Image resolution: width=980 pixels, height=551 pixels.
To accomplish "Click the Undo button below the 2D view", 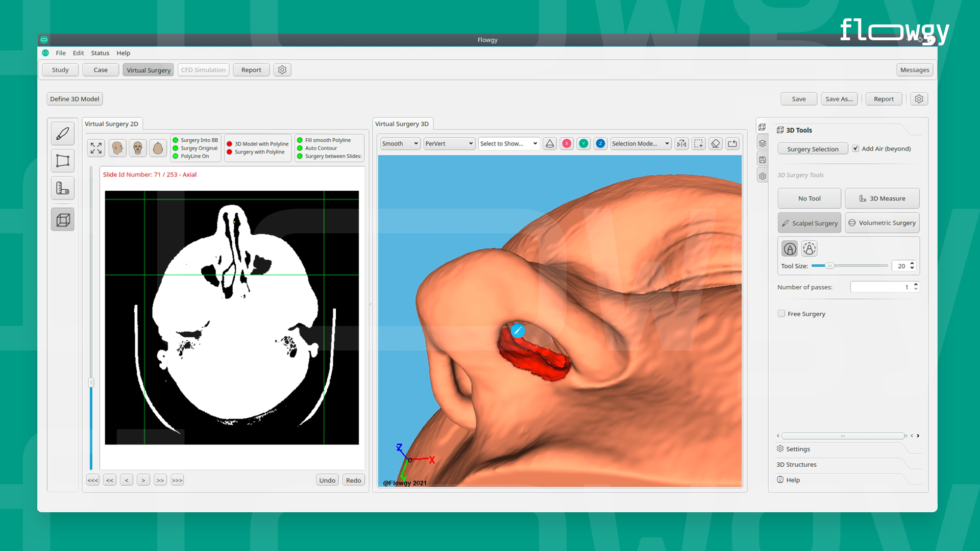I will pos(327,480).
